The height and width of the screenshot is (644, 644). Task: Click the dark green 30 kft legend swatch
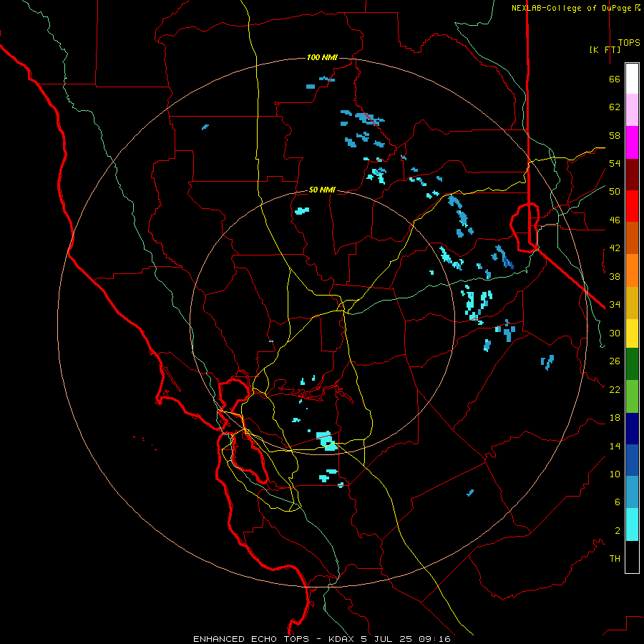(x=632, y=364)
